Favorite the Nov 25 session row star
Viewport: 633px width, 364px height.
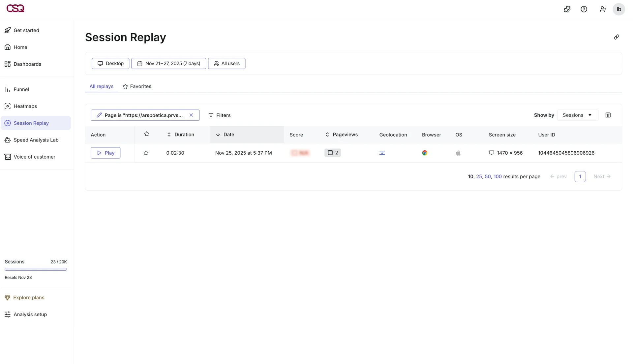click(x=146, y=153)
